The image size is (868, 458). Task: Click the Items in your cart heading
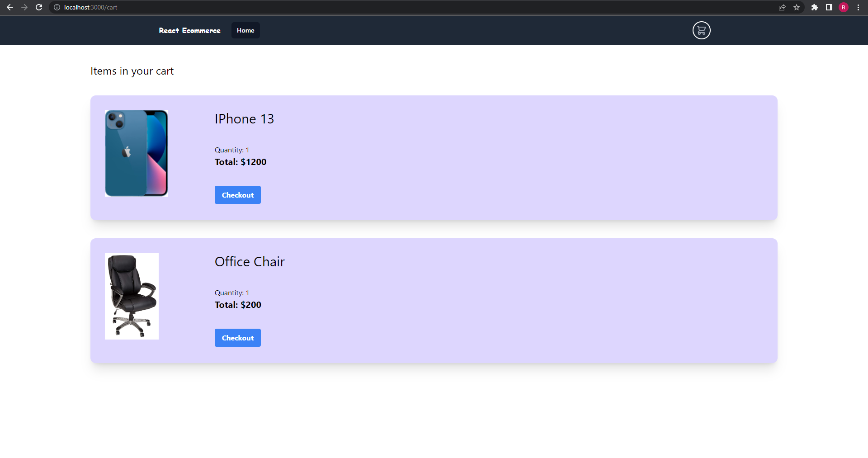tap(132, 71)
